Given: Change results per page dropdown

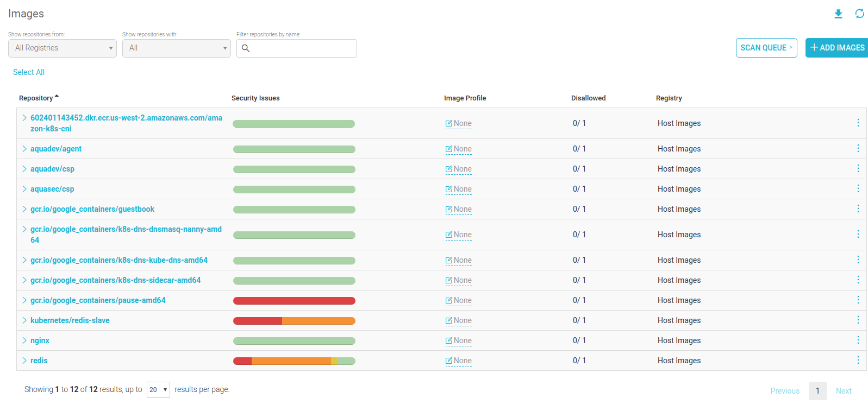Looking at the screenshot, I should point(158,390).
